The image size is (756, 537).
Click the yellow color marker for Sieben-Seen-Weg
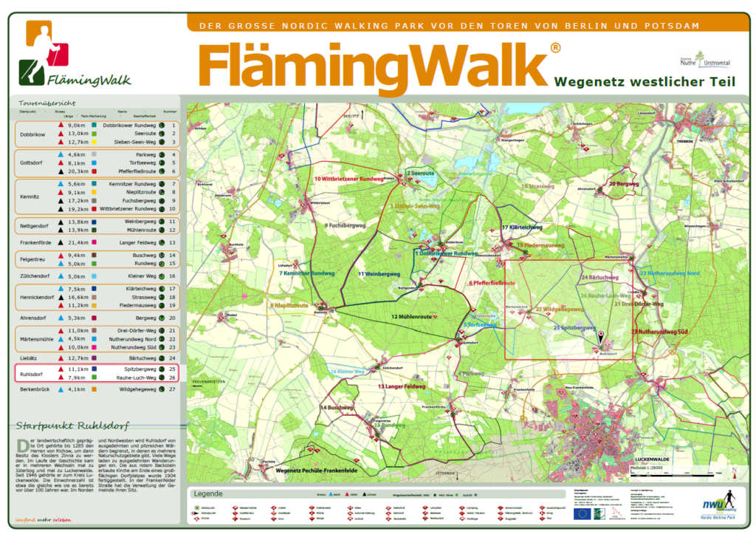tap(95, 142)
